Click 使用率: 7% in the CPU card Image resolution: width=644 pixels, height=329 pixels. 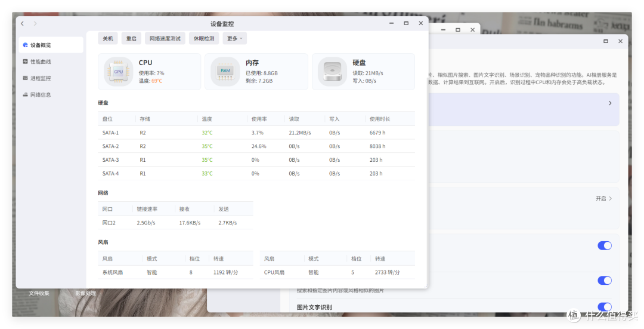coord(151,73)
